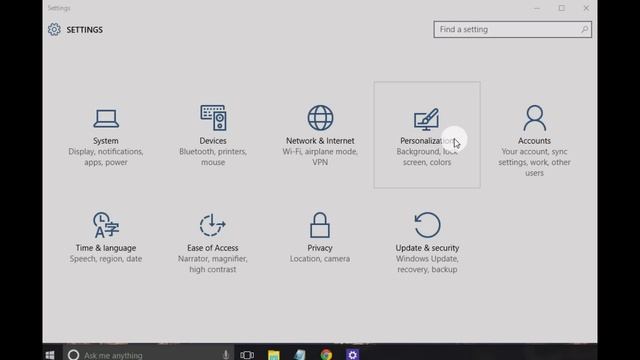Click the Privacy label text
The height and width of the screenshot is (360, 640).
pyautogui.click(x=320, y=248)
